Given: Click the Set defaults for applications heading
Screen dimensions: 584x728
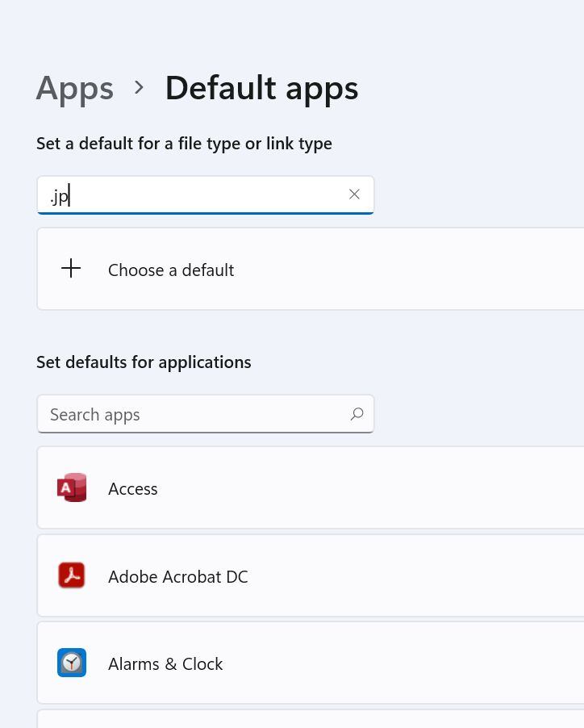Looking at the screenshot, I should 144,362.
